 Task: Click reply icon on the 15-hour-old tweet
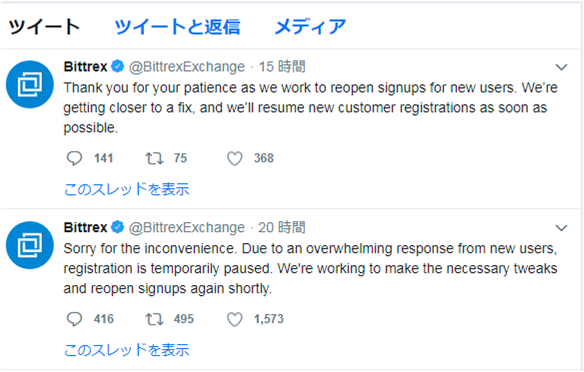(74, 158)
